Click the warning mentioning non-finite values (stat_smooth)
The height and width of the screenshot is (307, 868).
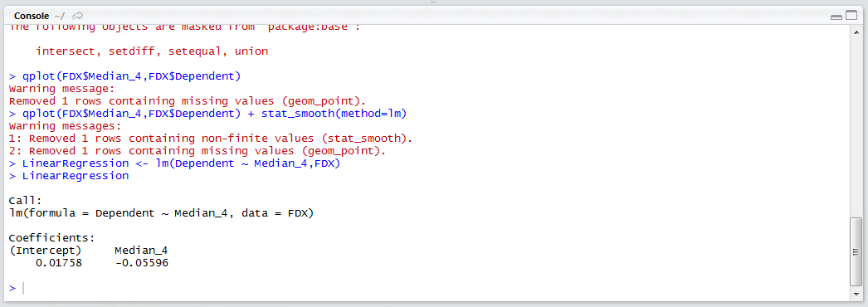(211, 139)
